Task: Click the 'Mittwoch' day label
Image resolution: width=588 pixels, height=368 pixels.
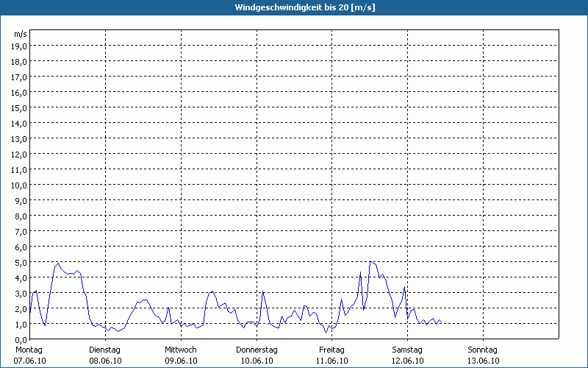Action: tap(181, 350)
